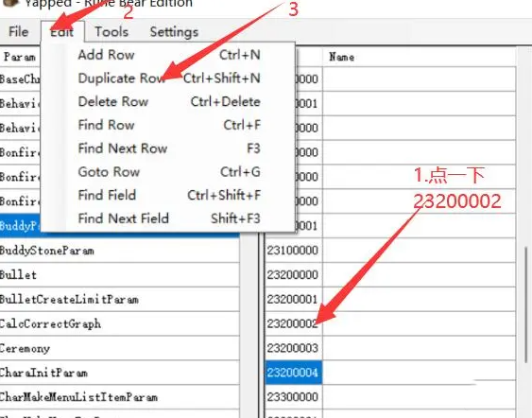532x418 pixels.
Task: Select the Bullet param row
Action: [x=119, y=275]
